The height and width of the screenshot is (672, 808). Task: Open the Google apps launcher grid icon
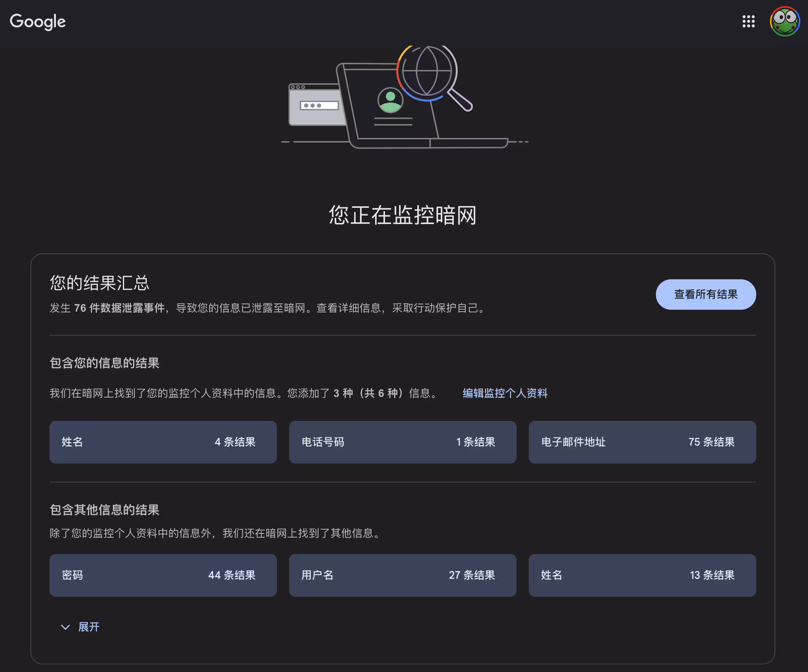coord(749,22)
